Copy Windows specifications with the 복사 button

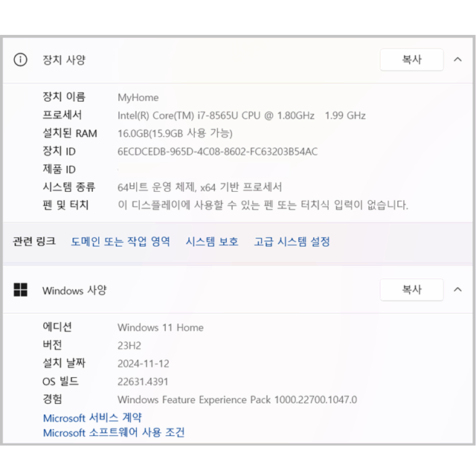coord(411,289)
